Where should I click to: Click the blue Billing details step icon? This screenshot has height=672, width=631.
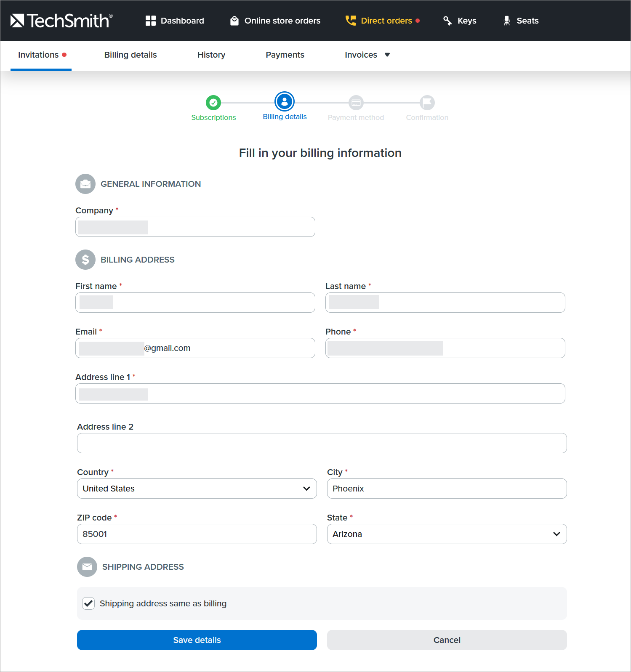(285, 101)
